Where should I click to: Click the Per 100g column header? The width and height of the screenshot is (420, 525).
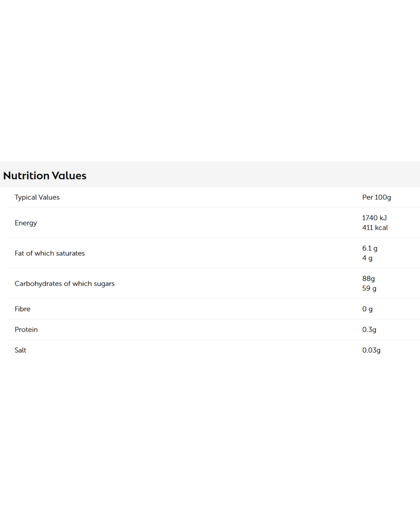tap(376, 197)
